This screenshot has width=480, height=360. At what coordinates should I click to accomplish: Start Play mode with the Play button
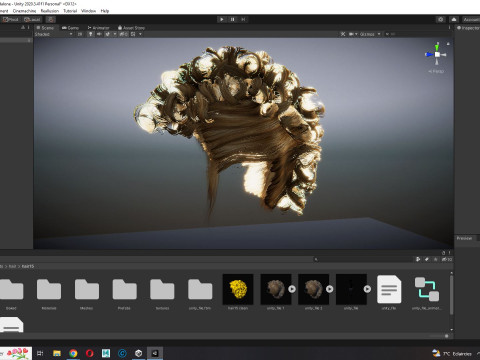coord(222,19)
